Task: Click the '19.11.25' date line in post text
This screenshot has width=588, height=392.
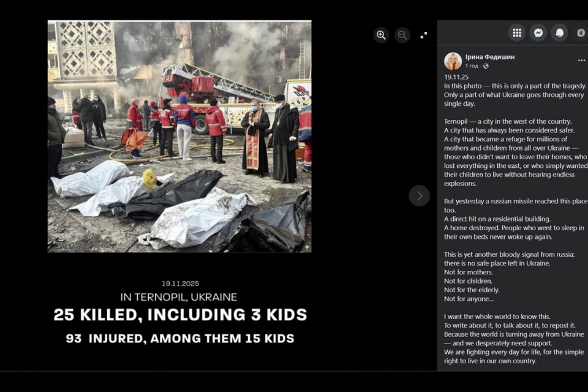Action: tap(456, 77)
